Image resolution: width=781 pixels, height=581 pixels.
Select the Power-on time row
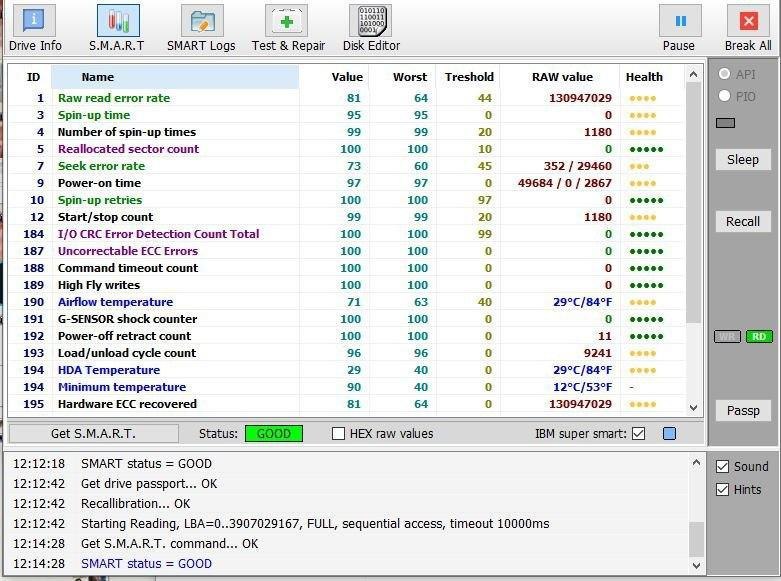[346, 183]
